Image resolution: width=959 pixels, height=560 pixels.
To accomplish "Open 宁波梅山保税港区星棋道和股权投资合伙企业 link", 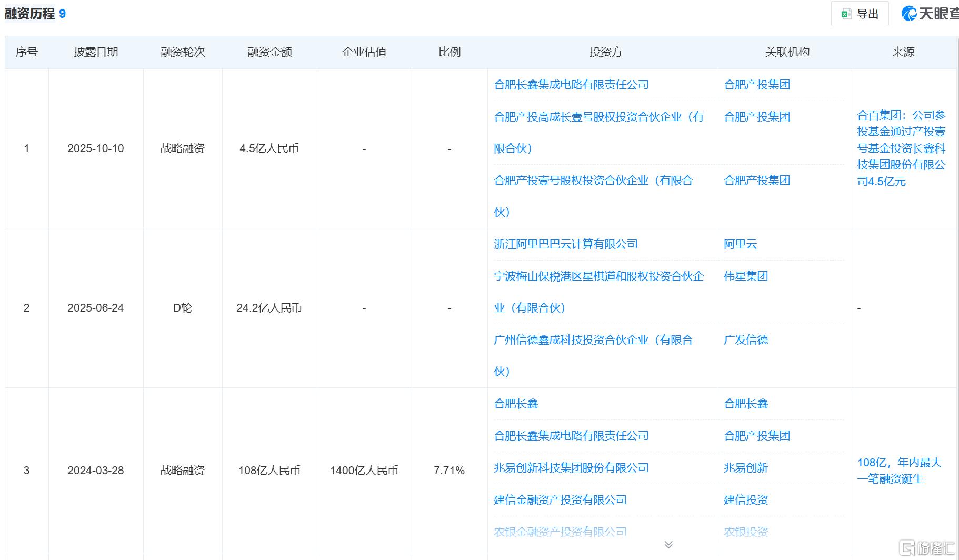I will click(x=598, y=292).
